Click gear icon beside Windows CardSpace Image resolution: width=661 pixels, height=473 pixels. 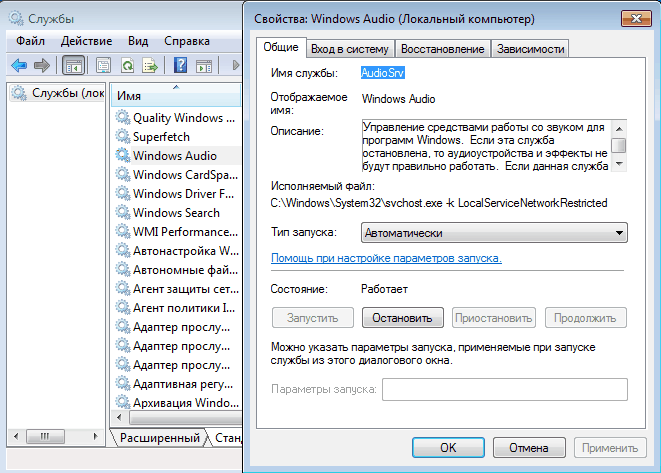point(123,174)
